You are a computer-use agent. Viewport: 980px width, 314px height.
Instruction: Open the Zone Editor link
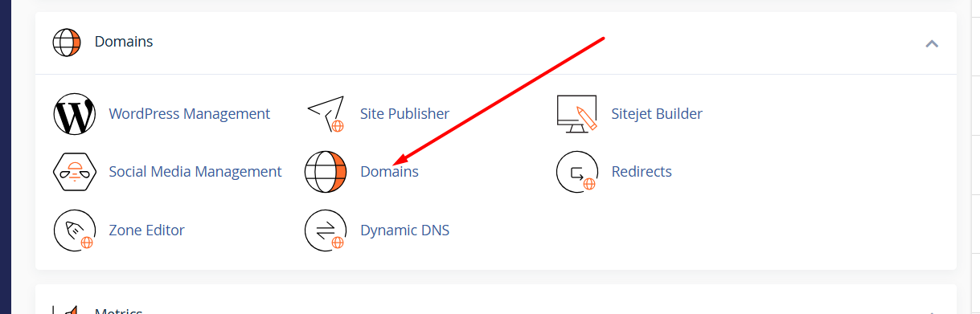tap(147, 230)
